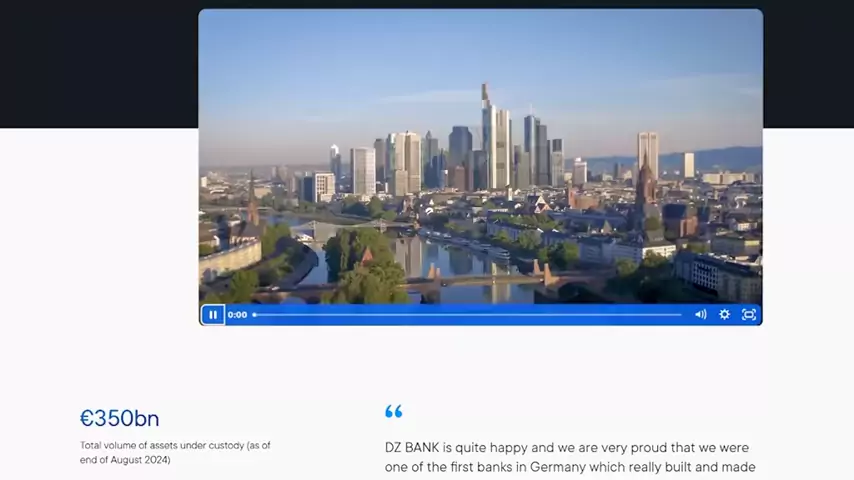Image resolution: width=854 pixels, height=480 pixels.
Task: Select the €350bn statistic heading
Action: [x=119, y=418]
